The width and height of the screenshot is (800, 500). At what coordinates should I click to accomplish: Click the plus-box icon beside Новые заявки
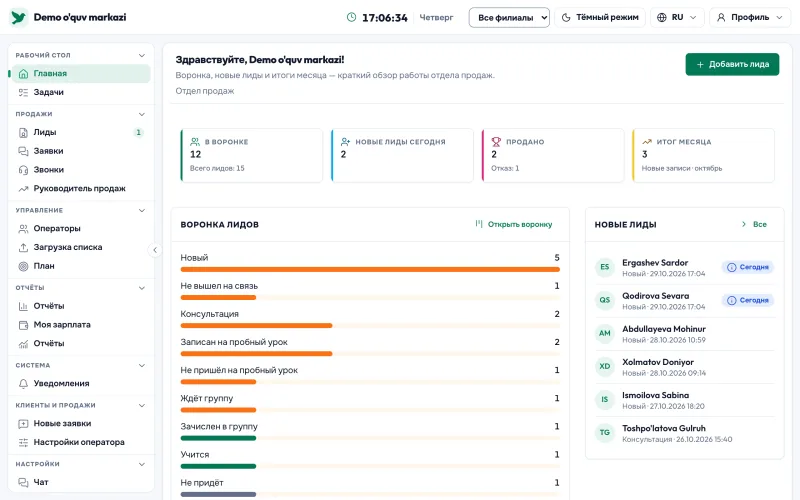(23, 423)
